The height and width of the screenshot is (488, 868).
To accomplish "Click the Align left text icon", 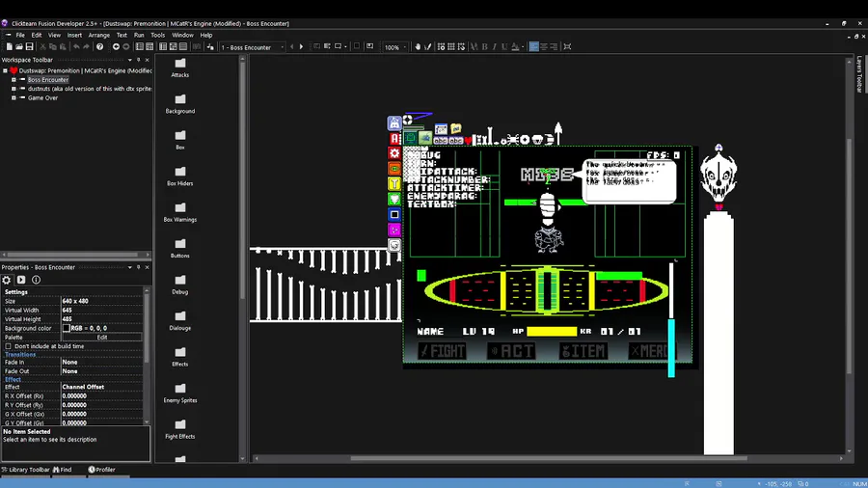I will (533, 47).
